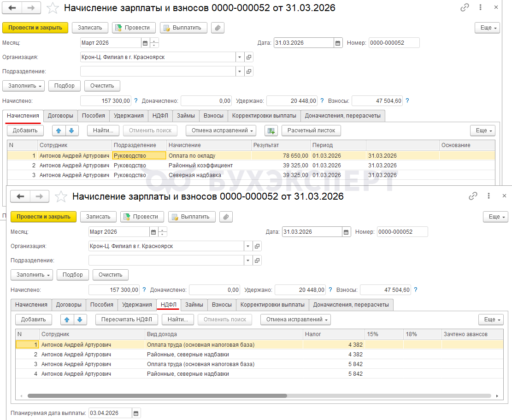Click the Номер field in lower window
Viewport: 512px width, 420px height.
402,232
